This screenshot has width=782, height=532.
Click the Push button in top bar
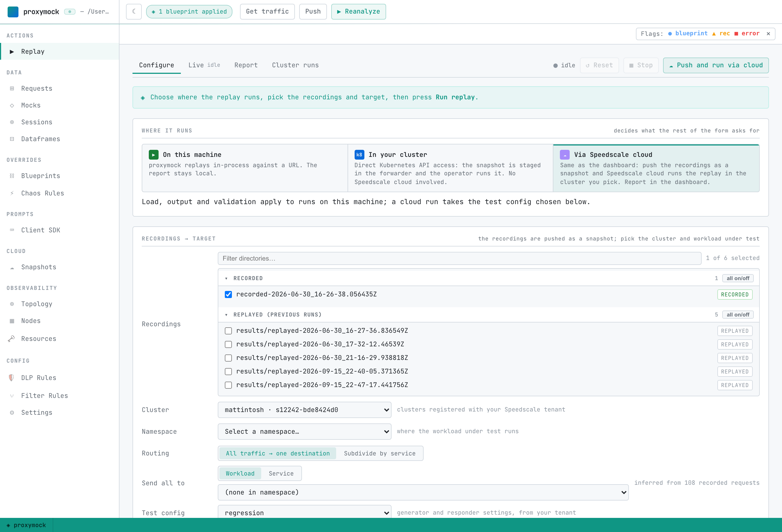[x=313, y=11]
